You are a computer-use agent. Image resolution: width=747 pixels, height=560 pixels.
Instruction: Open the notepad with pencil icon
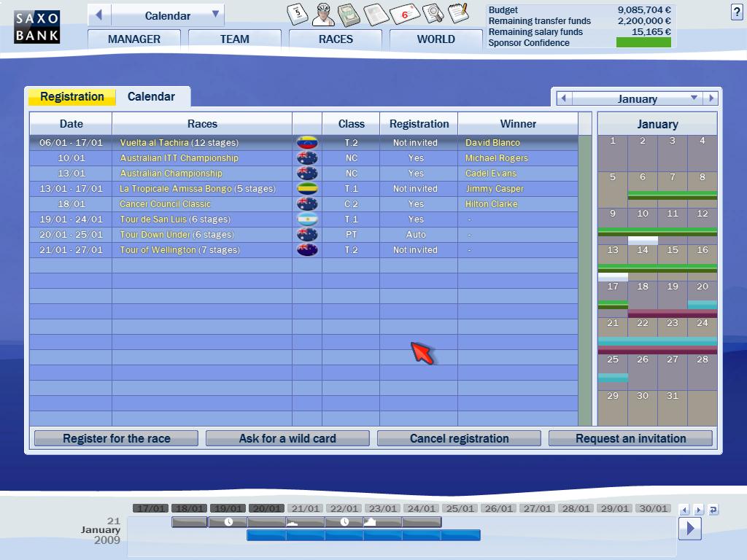coord(458,12)
